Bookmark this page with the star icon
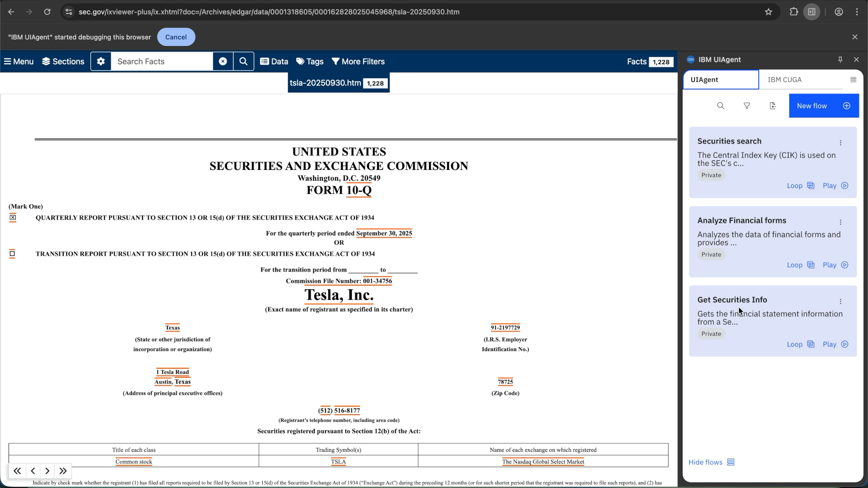Screen dimensions: 868x488 coord(769,12)
